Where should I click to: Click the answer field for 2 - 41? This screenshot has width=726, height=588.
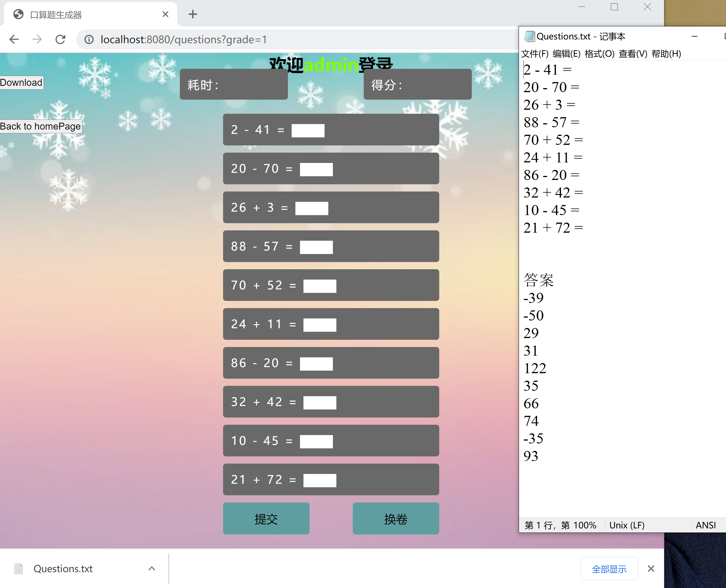pyautogui.click(x=308, y=130)
